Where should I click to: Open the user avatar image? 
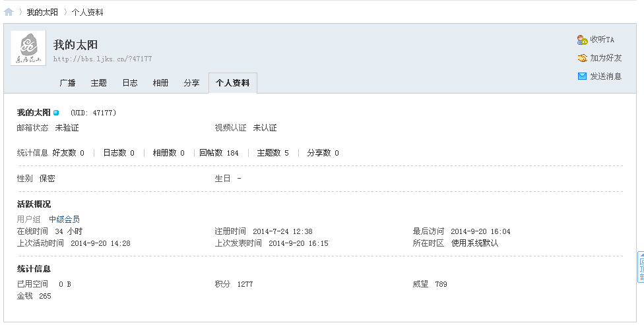pos(28,48)
